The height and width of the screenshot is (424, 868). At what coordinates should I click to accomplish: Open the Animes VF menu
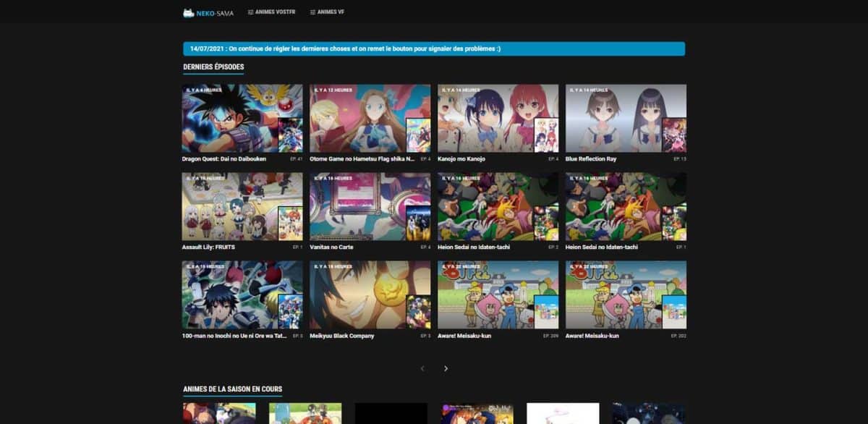[x=327, y=12]
